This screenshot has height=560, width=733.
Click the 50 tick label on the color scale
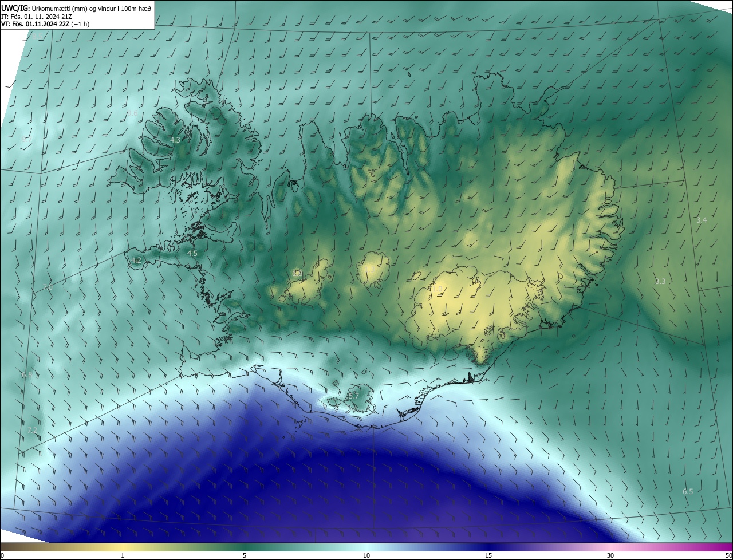tap(728, 555)
